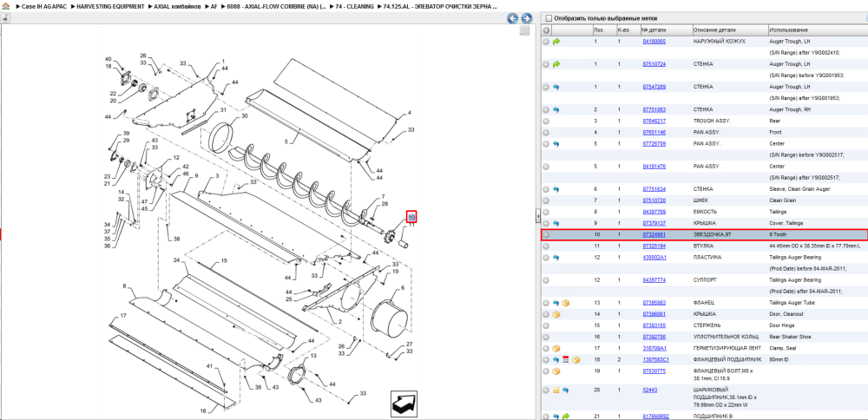Click the red list icon for part 1397583C1

[x=566, y=359]
